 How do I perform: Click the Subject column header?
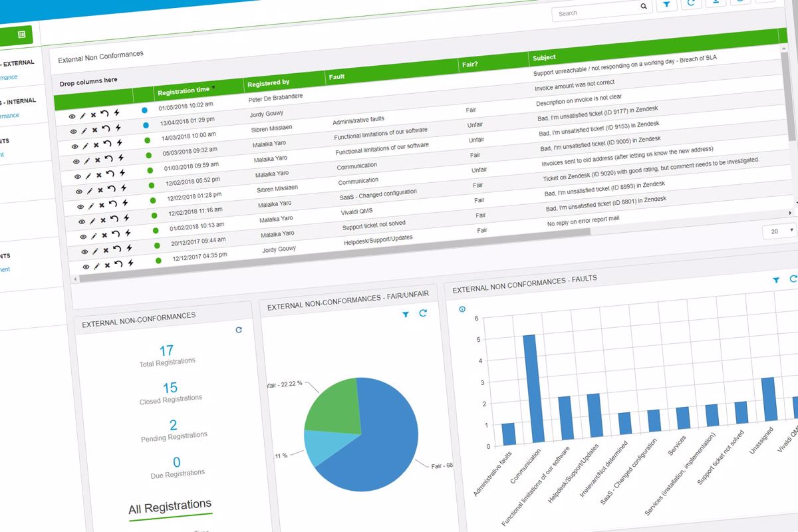coord(544,57)
